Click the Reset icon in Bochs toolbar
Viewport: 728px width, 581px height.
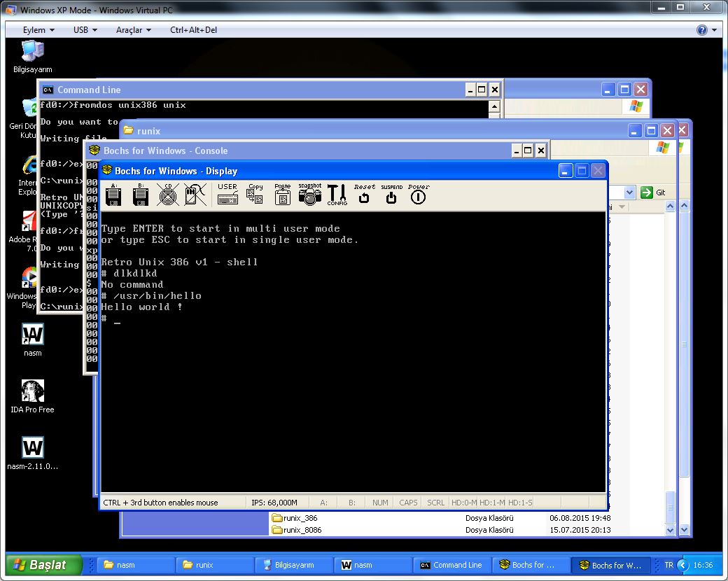point(365,194)
